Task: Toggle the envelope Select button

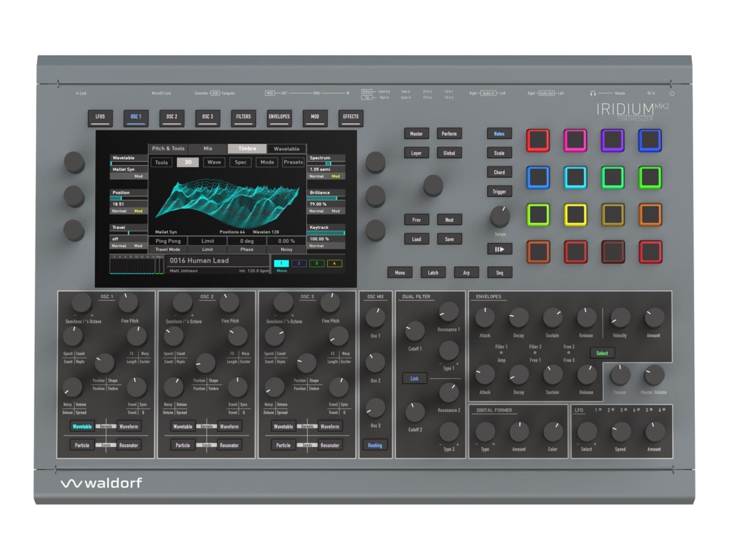Action: (602, 353)
